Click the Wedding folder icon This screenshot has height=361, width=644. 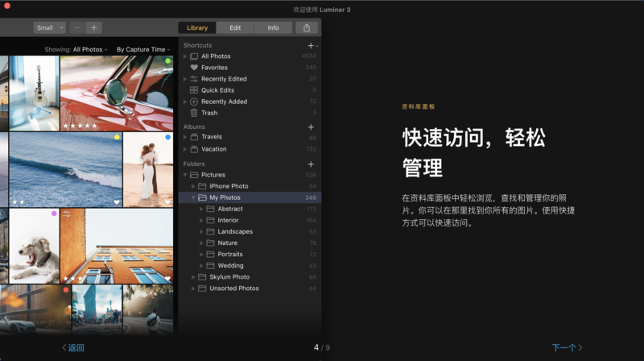[210, 266]
